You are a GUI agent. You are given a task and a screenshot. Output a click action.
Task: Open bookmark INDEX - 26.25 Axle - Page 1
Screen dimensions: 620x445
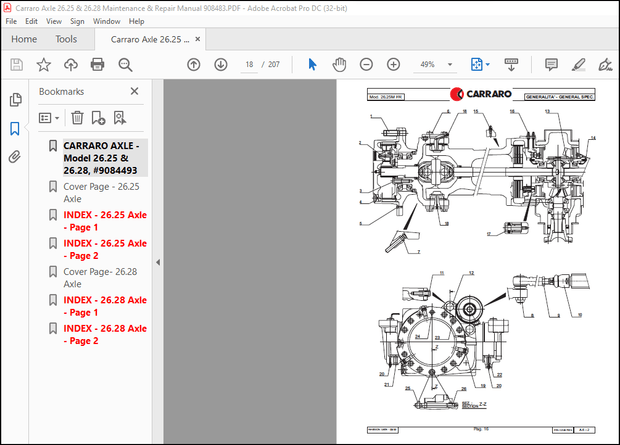tap(105, 221)
